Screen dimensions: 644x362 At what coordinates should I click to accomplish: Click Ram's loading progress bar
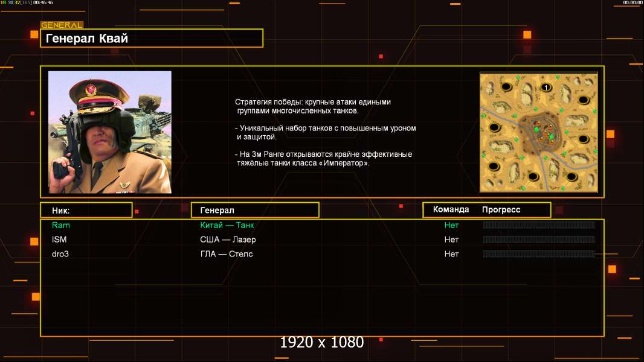click(x=539, y=224)
